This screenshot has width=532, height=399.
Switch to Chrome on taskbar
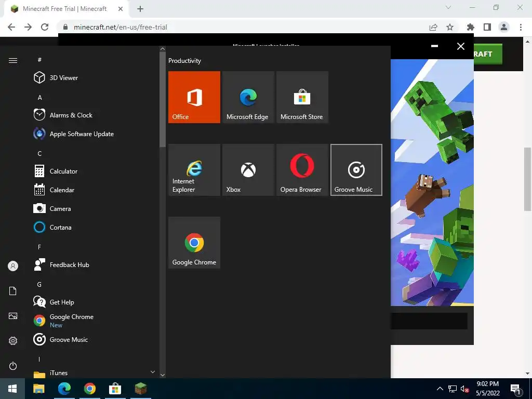click(x=89, y=389)
